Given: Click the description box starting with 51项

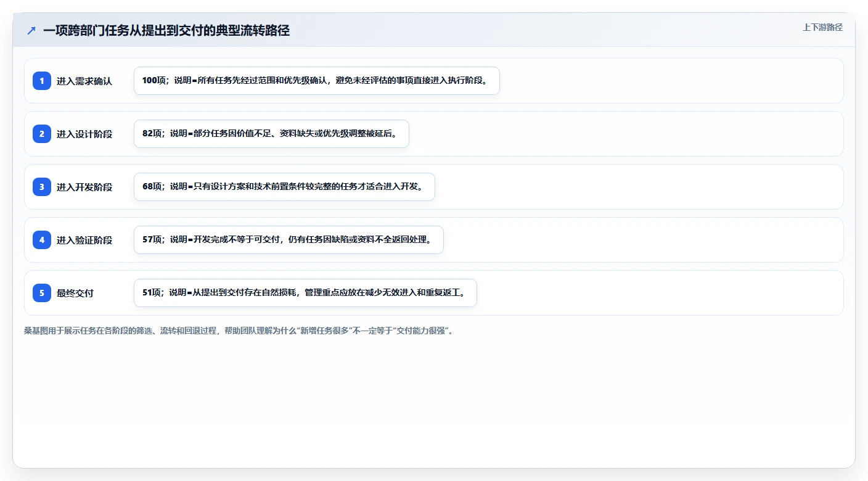Looking at the screenshot, I should coord(305,293).
